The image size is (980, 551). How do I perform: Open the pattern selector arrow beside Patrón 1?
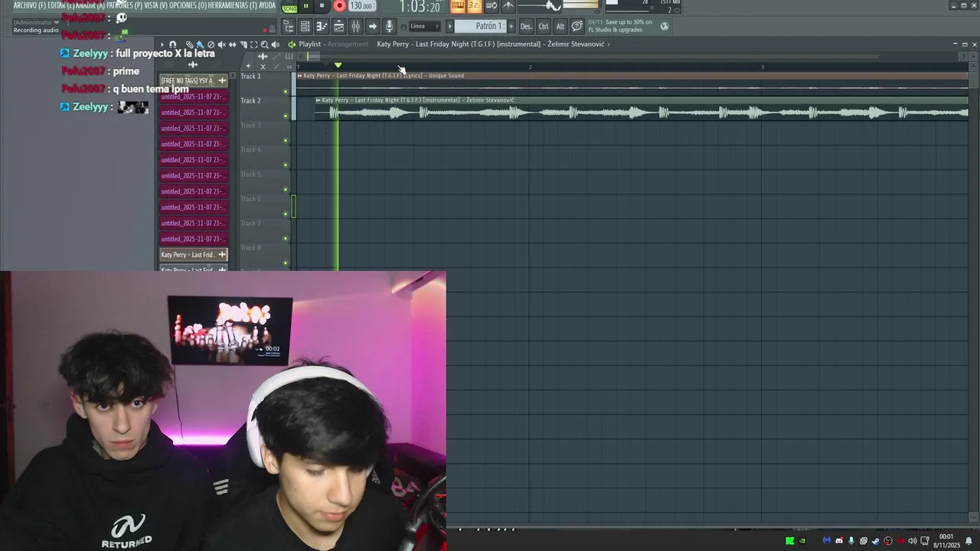point(449,26)
